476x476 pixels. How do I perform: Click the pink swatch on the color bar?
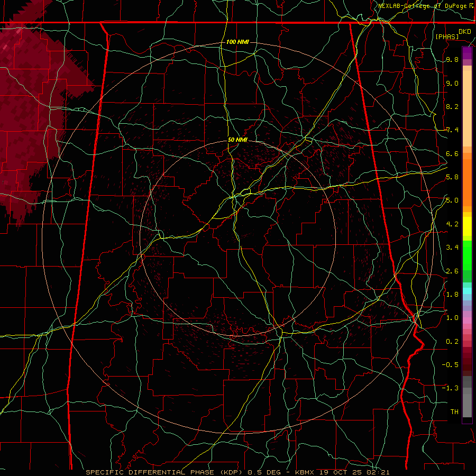point(467,321)
